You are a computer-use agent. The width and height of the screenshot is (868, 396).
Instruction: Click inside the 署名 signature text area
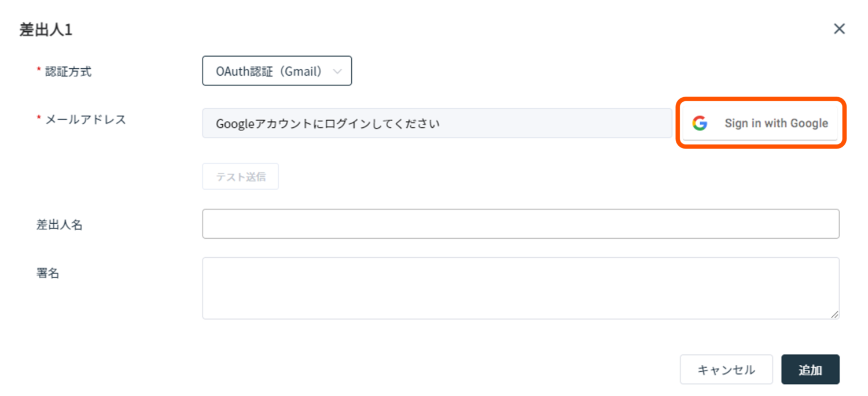[x=521, y=287]
